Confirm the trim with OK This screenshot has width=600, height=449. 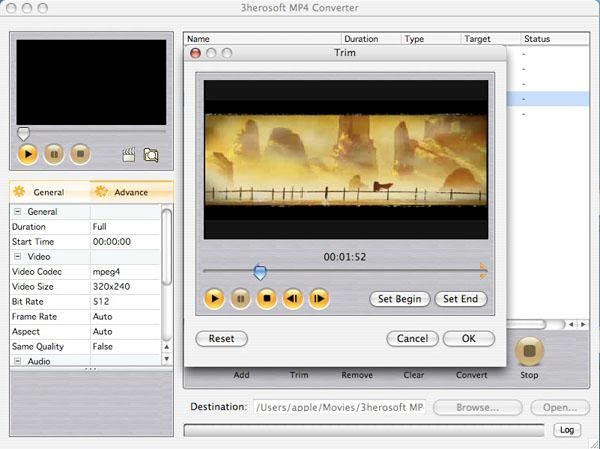coord(468,339)
